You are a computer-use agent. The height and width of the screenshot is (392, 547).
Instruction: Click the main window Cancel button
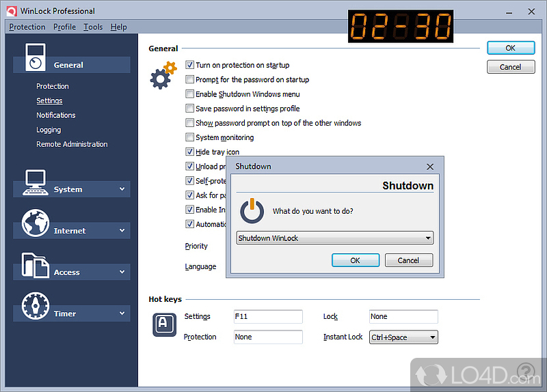point(511,67)
